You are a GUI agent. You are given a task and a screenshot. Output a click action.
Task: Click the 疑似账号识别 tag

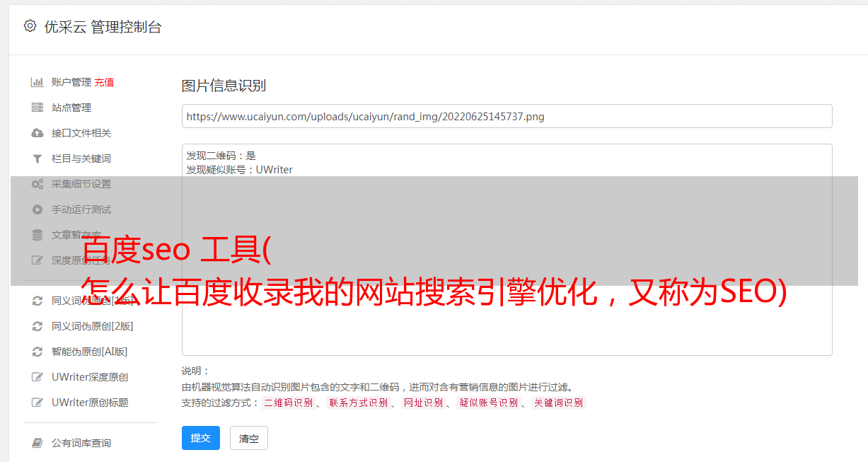pos(488,403)
